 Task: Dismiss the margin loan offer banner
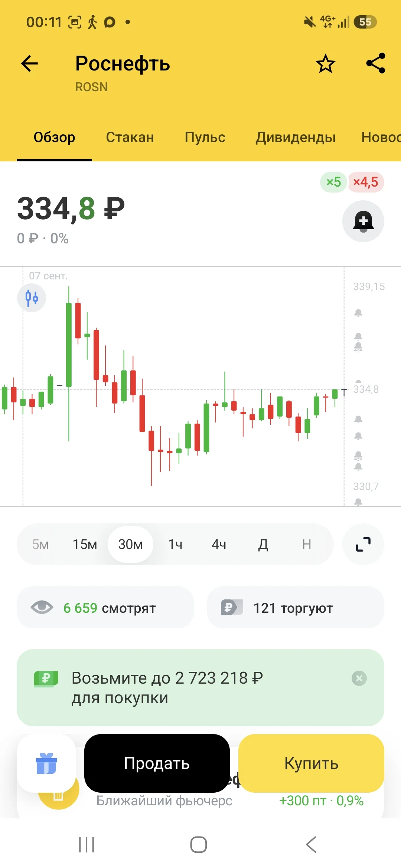click(x=359, y=678)
